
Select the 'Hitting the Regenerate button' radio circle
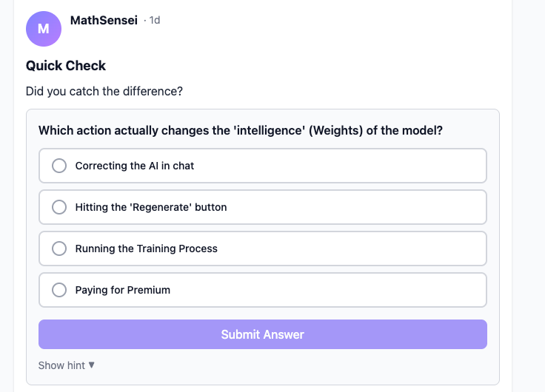[59, 207]
